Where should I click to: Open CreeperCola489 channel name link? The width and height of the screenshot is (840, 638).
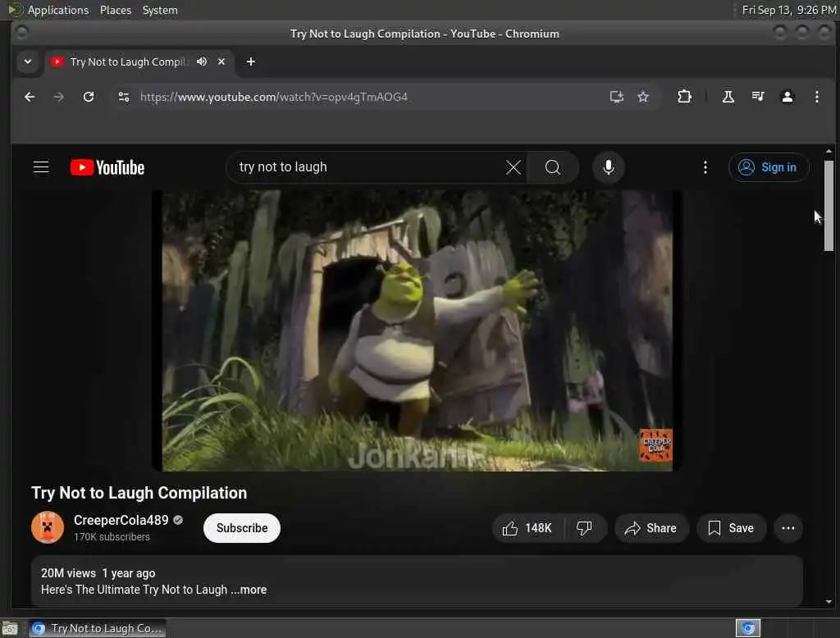pyautogui.click(x=121, y=520)
